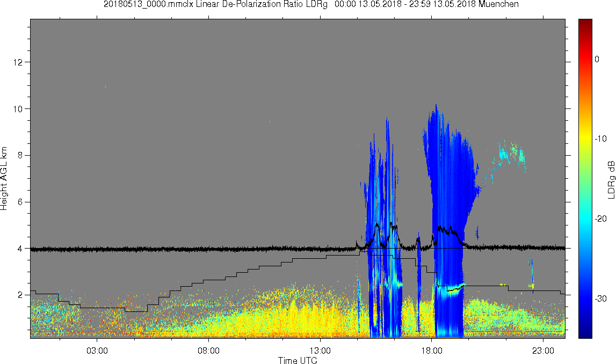The width and height of the screenshot is (616, 364).
Task: Click the colorbar -30 dB label
Action: click(600, 299)
